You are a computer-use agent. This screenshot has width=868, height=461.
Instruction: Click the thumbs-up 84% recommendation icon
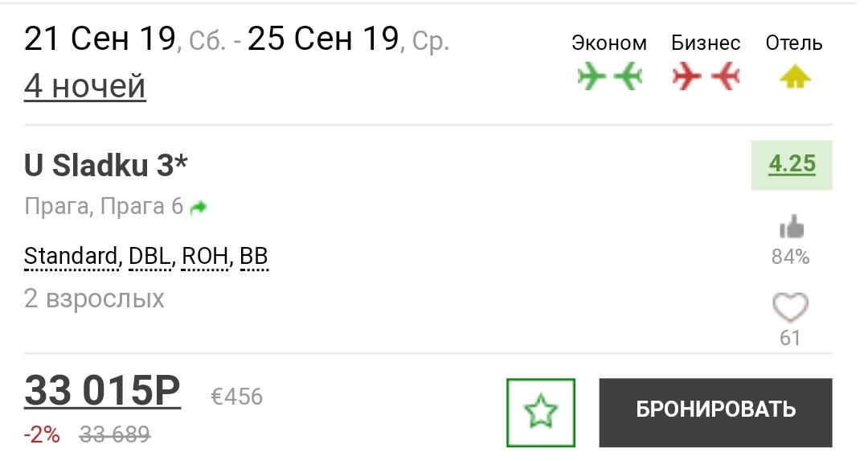(792, 227)
